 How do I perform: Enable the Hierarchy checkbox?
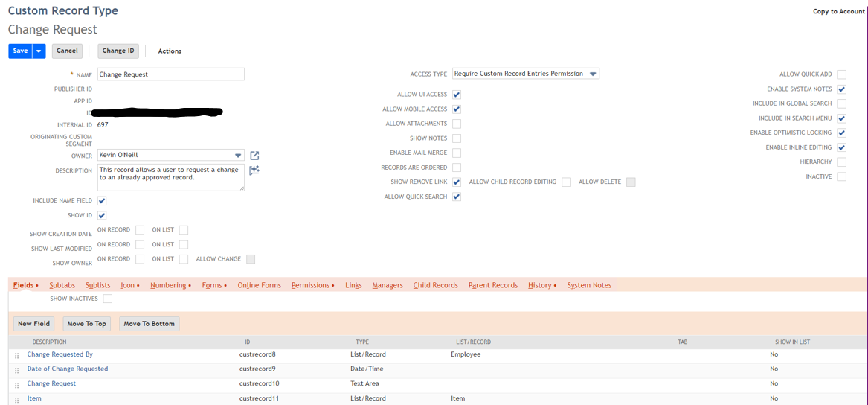click(841, 162)
